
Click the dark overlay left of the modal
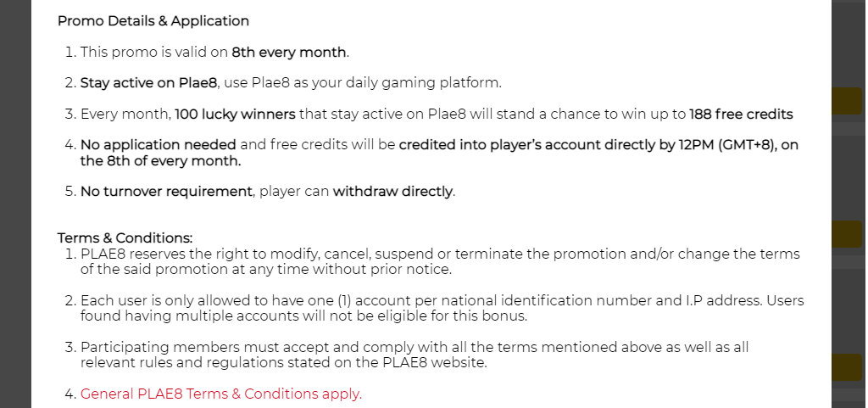pyautogui.click(x=15, y=204)
